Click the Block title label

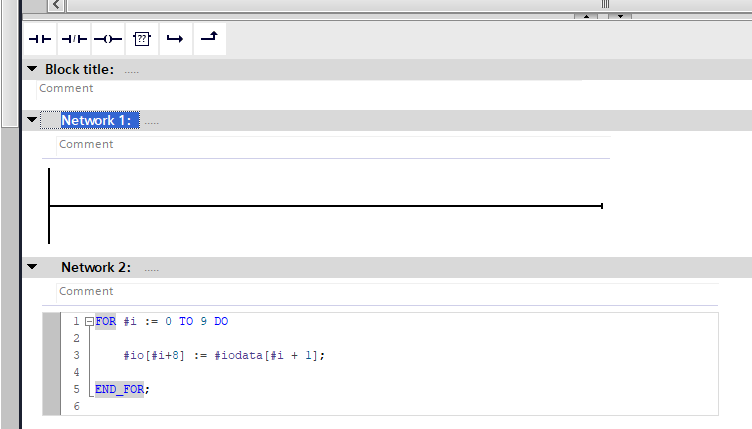[80, 70]
